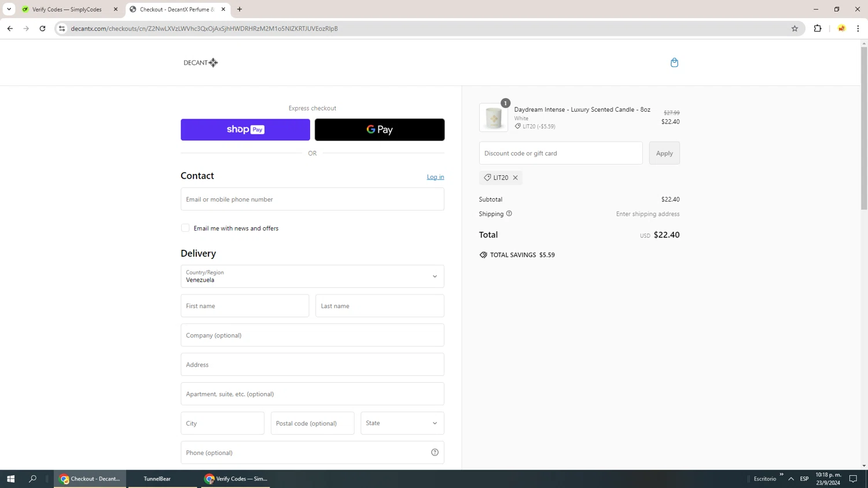Click the TOTAL SAVINGS $5.59 text

pos(523,255)
